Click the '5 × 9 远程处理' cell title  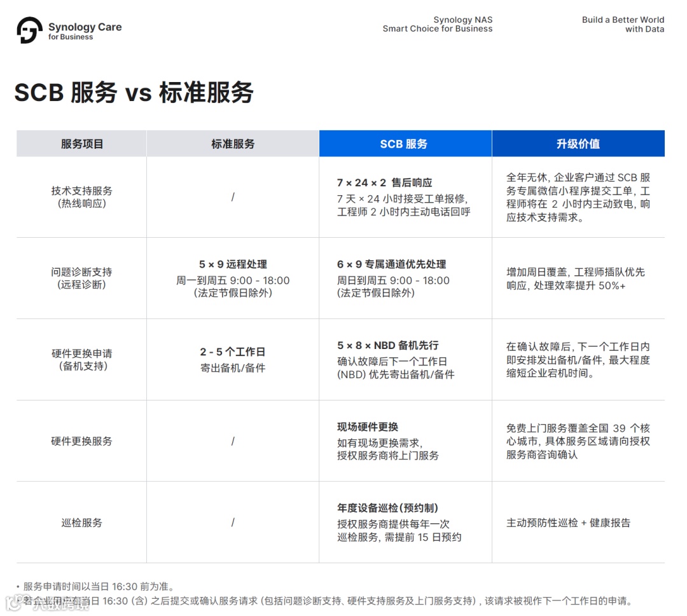pyautogui.click(x=233, y=264)
